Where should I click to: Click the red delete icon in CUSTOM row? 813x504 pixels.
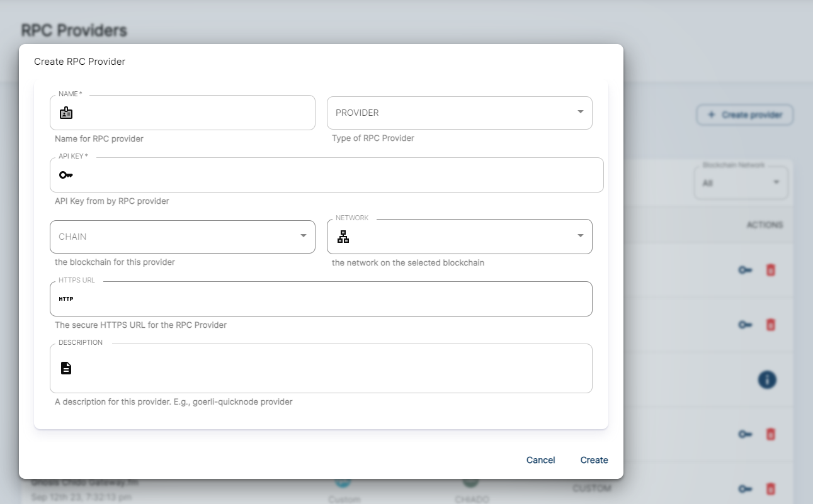(770, 488)
